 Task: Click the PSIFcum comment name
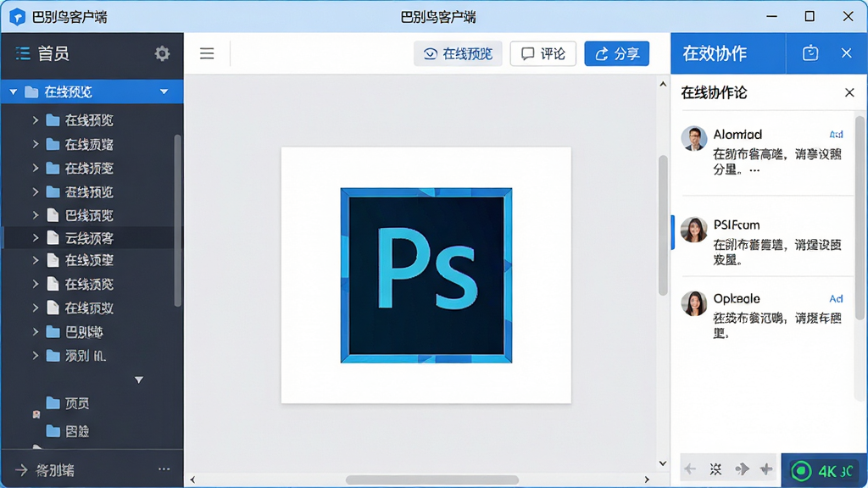[x=737, y=225]
